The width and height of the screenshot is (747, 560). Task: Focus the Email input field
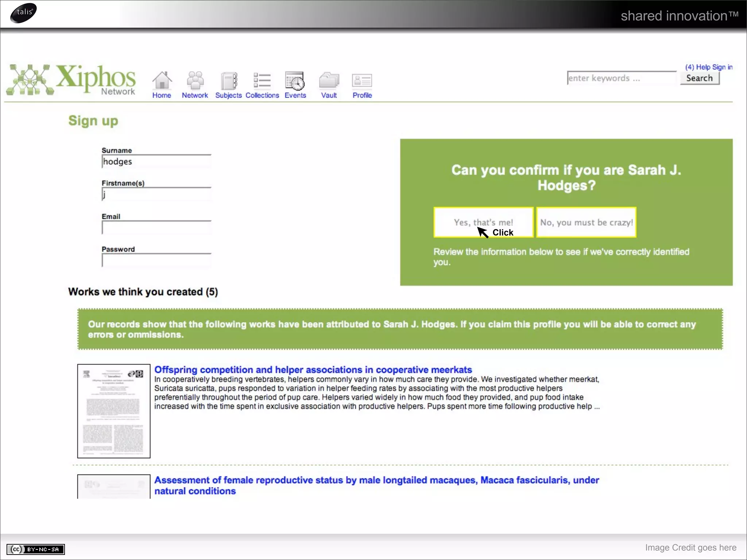pyautogui.click(x=156, y=227)
